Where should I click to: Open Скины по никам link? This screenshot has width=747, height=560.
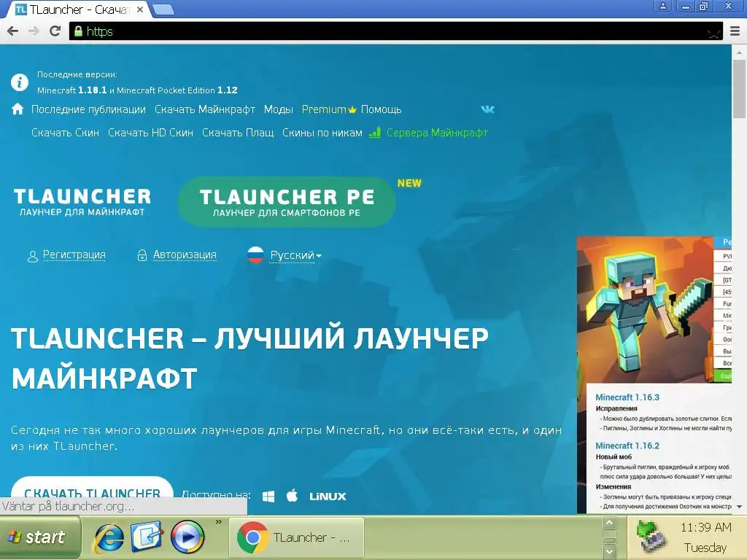point(322,133)
